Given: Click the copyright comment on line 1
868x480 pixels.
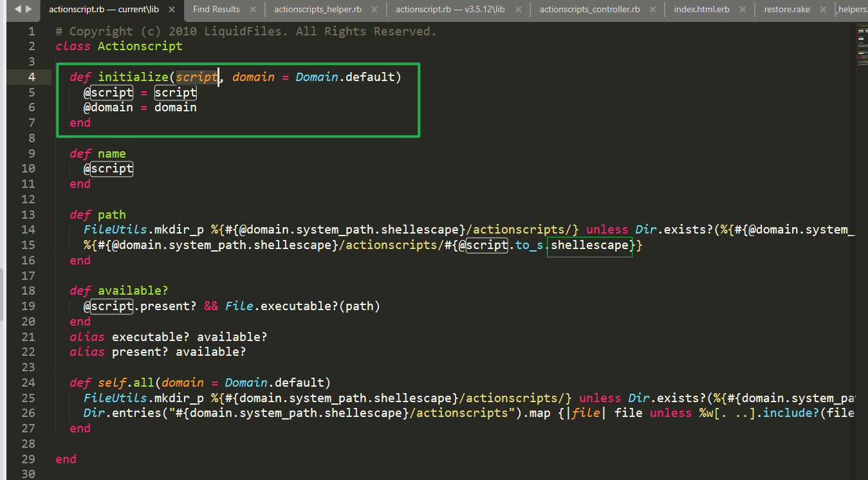Looking at the screenshot, I should pyautogui.click(x=246, y=31).
